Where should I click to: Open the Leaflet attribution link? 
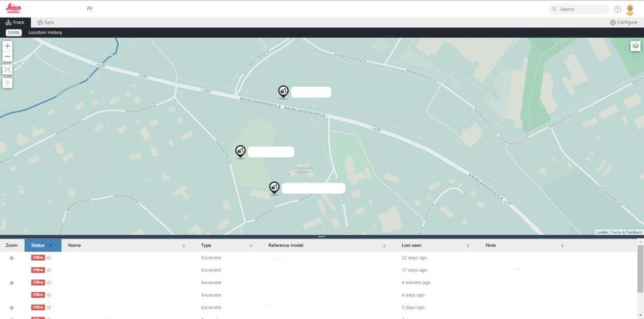(x=602, y=233)
